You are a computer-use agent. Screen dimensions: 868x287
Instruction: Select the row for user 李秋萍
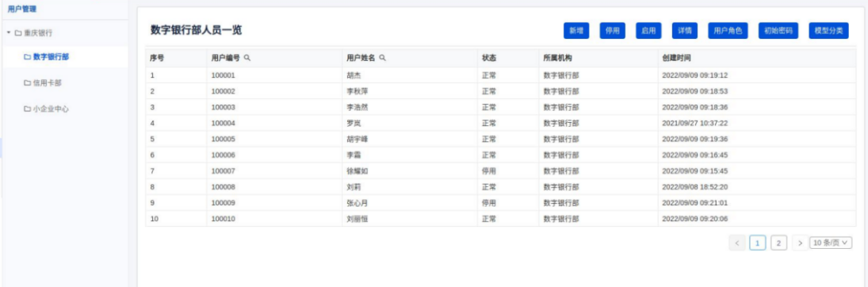click(500, 91)
